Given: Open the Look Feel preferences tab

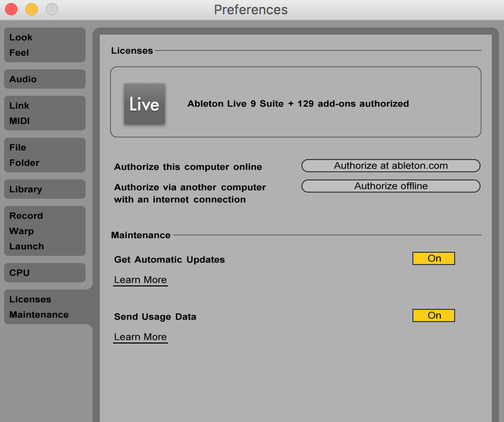Looking at the screenshot, I should [x=45, y=45].
